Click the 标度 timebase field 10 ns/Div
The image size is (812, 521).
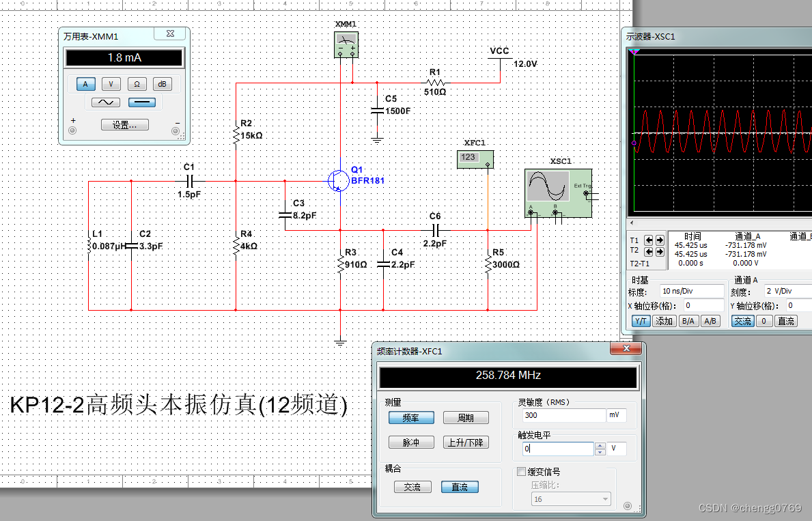pyautogui.click(x=691, y=292)
